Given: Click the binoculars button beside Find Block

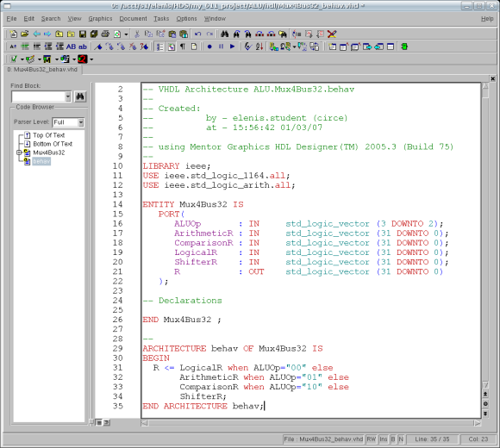Looking at the screenshot, I should click(80, 96).
